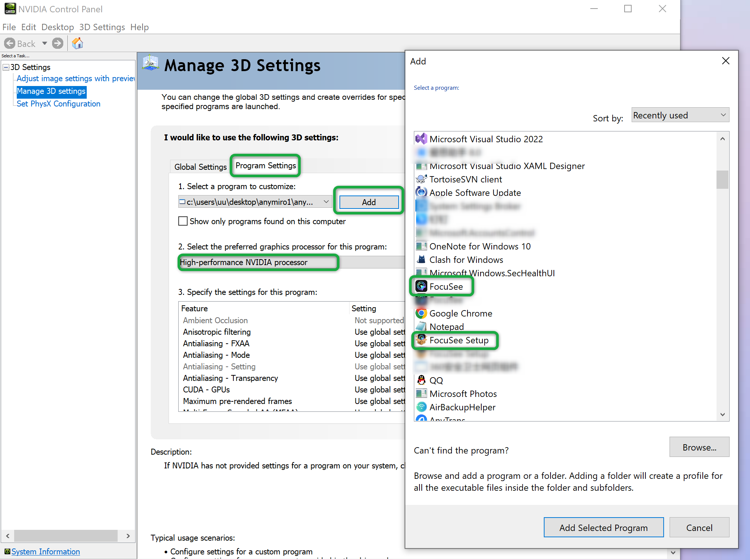Select the Apple Software Update icon
This screenshot has height=560, width=750.
click(x=421, y=192)
